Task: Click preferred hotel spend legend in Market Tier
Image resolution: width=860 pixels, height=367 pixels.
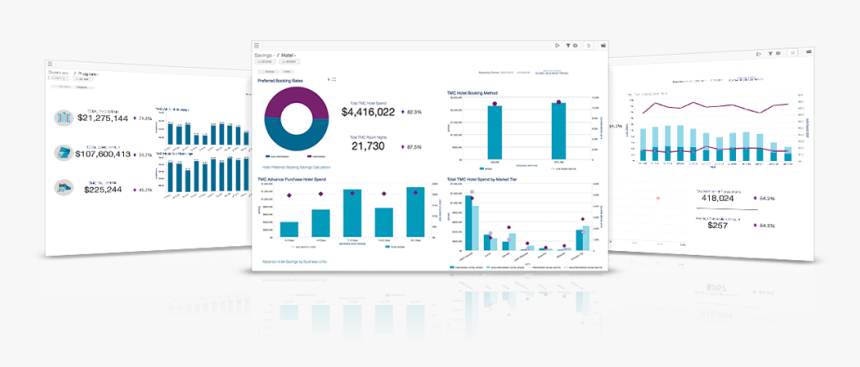Action: point(465,267)
